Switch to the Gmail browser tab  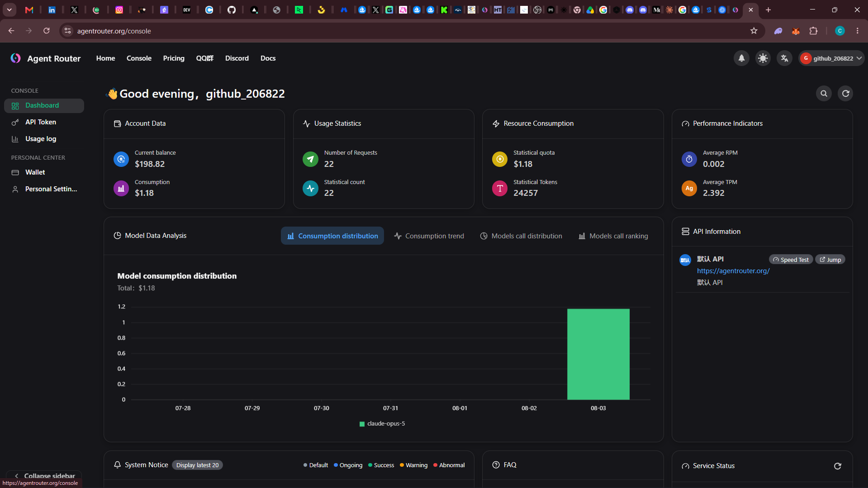click(x=29, y=9)
